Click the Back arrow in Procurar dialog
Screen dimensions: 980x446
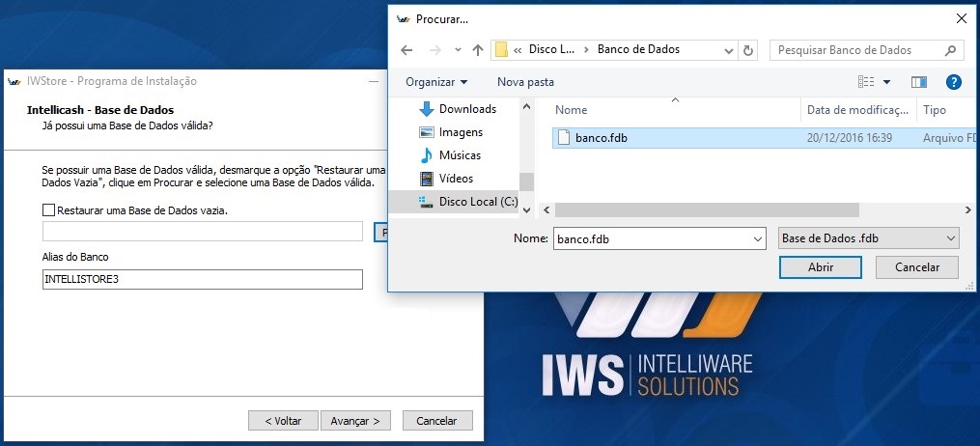(x=406, y=50)
